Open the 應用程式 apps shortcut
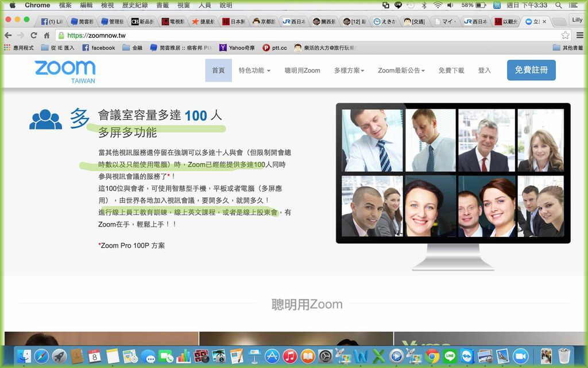Image resolution: width=588 pixels, height=368 pixels. coord(19,48)
